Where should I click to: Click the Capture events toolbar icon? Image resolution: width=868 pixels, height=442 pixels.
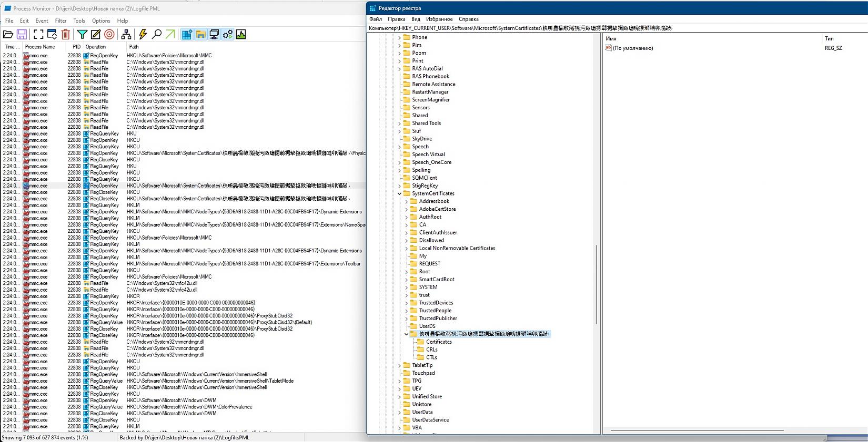pyautogui.click(x=38, y=35)
